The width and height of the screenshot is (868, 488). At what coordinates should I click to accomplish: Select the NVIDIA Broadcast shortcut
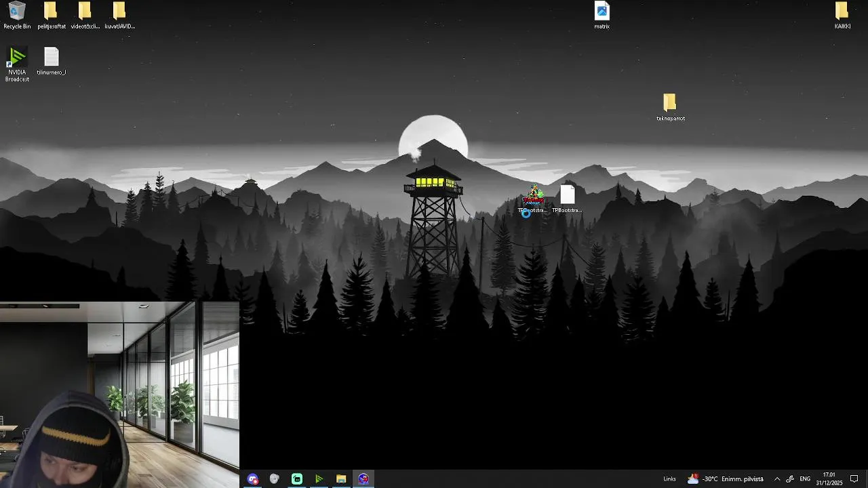point(17,64)
